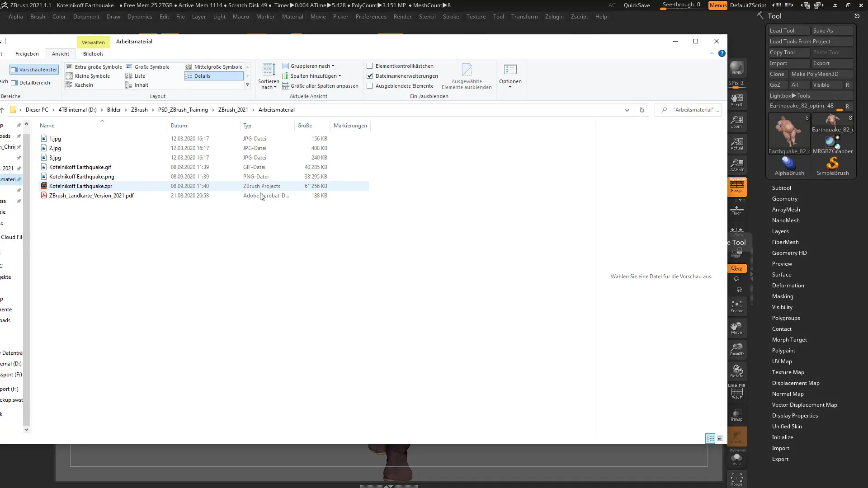Screen dimensions: 868x488
Task: Click the Zoom magnifier icon
Action: [736, 122]
